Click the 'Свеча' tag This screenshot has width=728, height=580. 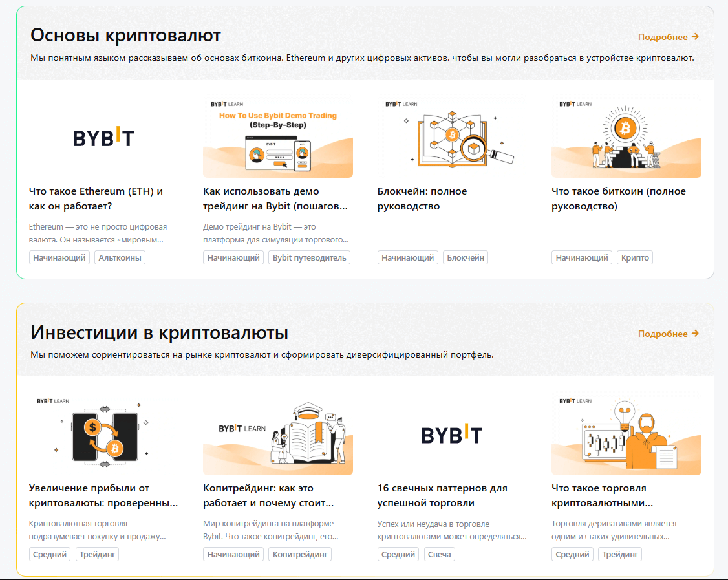point(439,555)
